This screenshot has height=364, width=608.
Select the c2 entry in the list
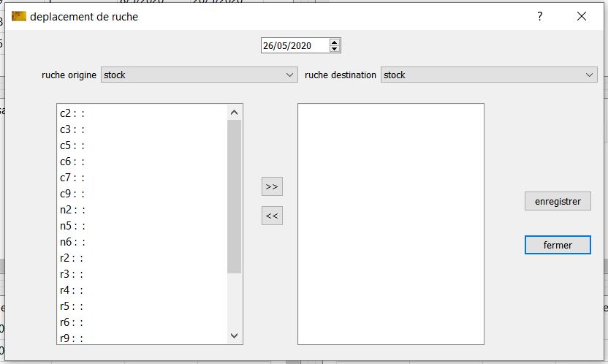coord(72,113)
